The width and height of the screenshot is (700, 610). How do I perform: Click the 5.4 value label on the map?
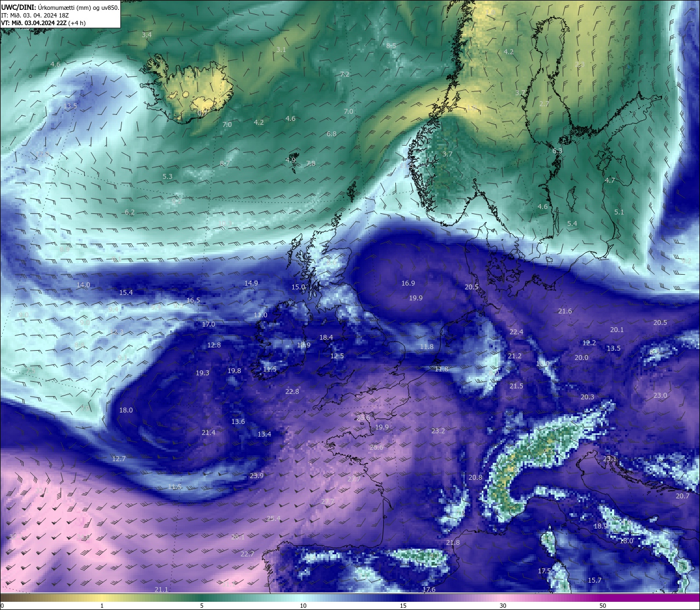(x=572, y=224)
